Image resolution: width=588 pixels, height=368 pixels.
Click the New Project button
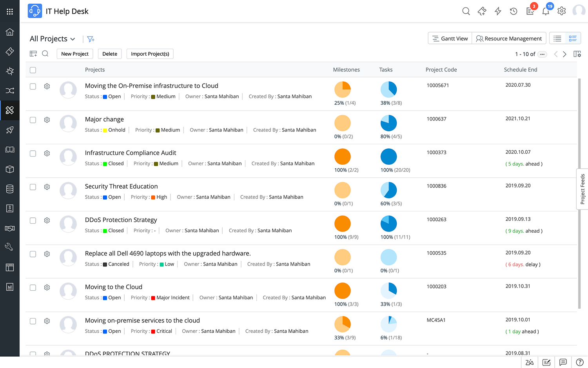74,54
